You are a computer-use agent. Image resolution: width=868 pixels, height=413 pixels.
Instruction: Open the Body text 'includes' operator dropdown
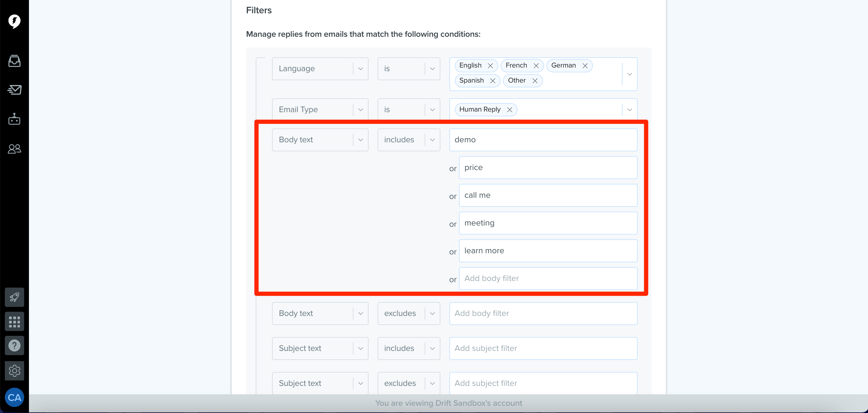click(409, 140)
